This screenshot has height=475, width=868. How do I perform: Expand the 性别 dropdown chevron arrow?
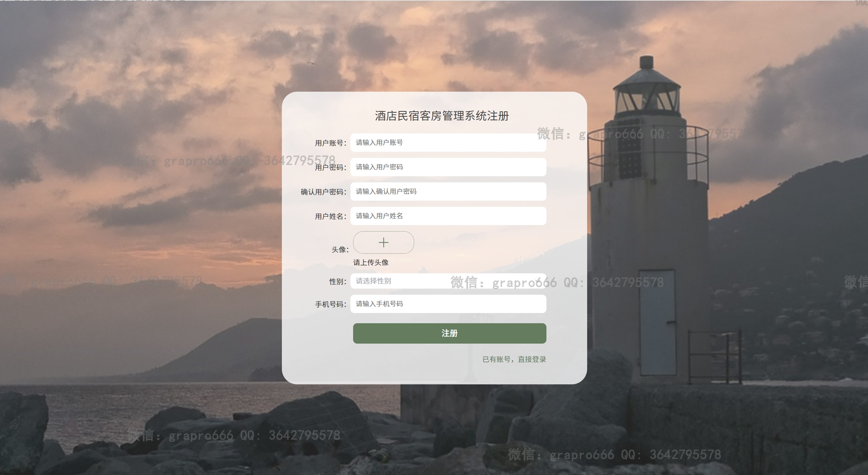[x=538, y=281]
